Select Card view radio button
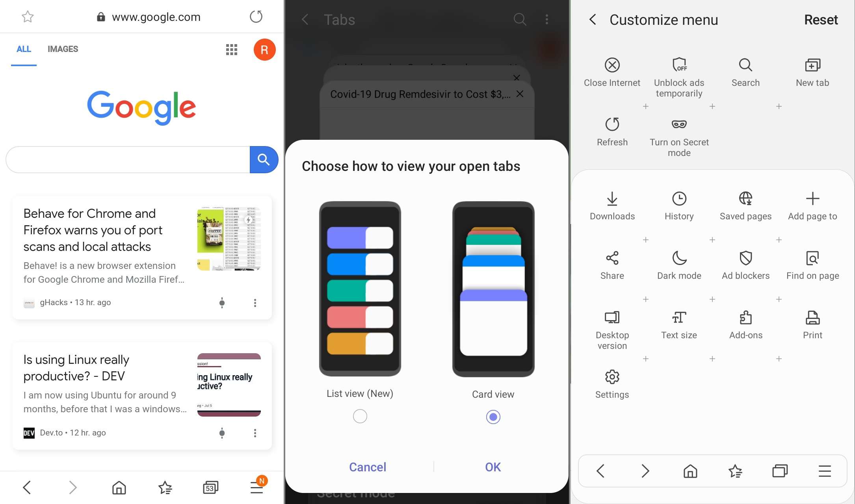Viewport: 855px width, 504px height. (x=493, y=417)
